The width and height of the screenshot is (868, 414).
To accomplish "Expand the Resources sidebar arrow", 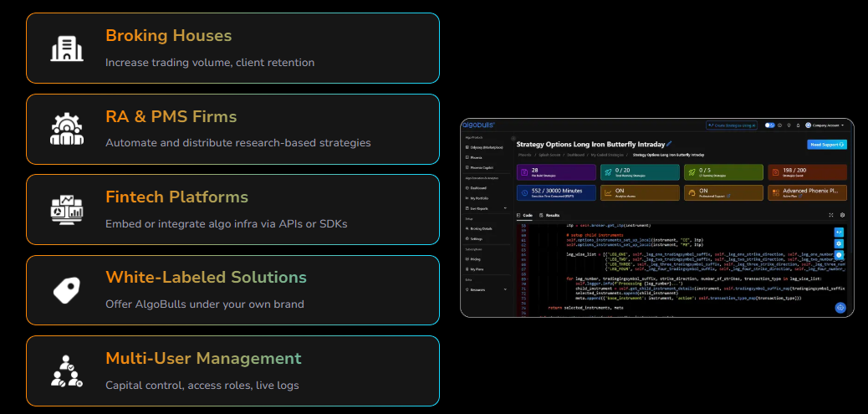I will click(x=505, y=289).
